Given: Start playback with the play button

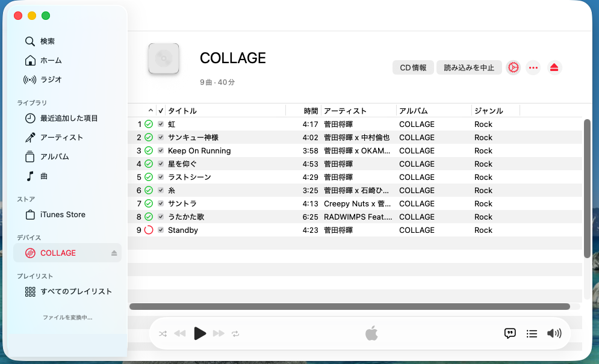Looking at the screenshot, I should (x=200, y=333).
